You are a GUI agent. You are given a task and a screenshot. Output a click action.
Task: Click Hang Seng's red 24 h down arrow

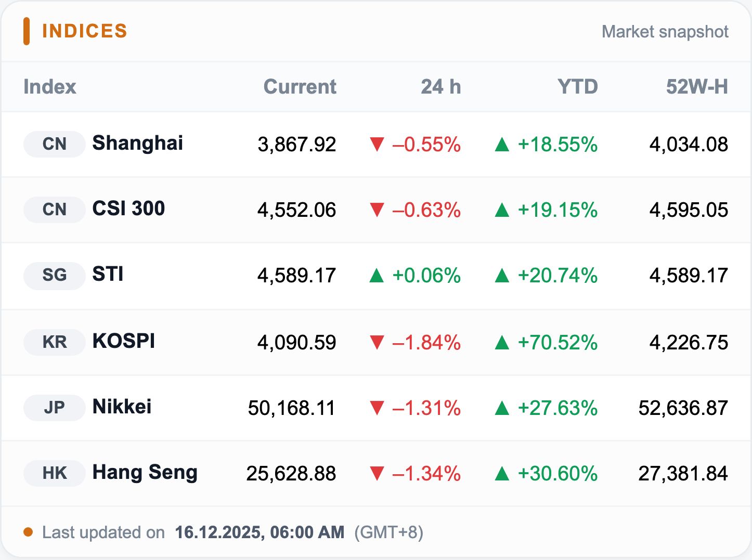[x=377, y=473]
